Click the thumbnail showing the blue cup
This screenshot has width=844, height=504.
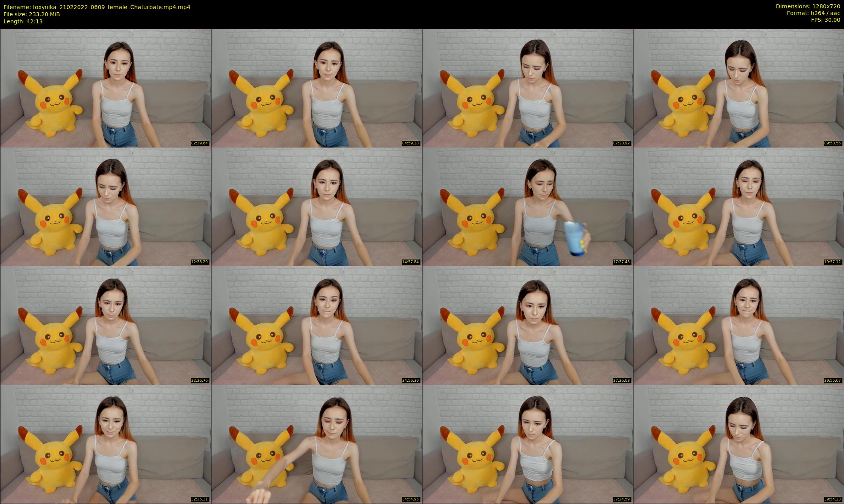pyautogui.click(x=528, y=207)
